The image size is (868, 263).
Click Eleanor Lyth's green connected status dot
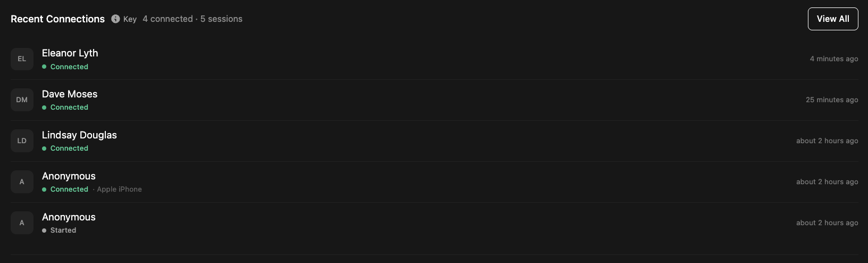tap(44, 67)
